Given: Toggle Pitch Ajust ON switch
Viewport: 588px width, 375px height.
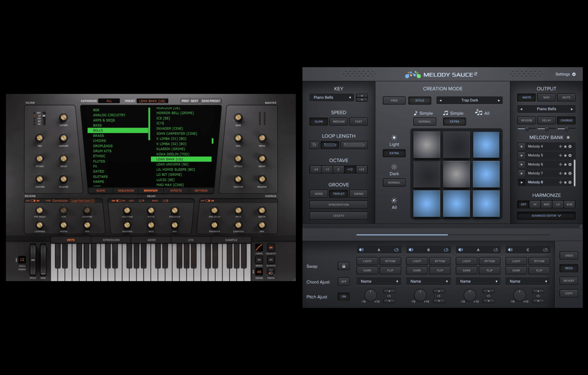Looking at the screenshot, I should [343, 296].
